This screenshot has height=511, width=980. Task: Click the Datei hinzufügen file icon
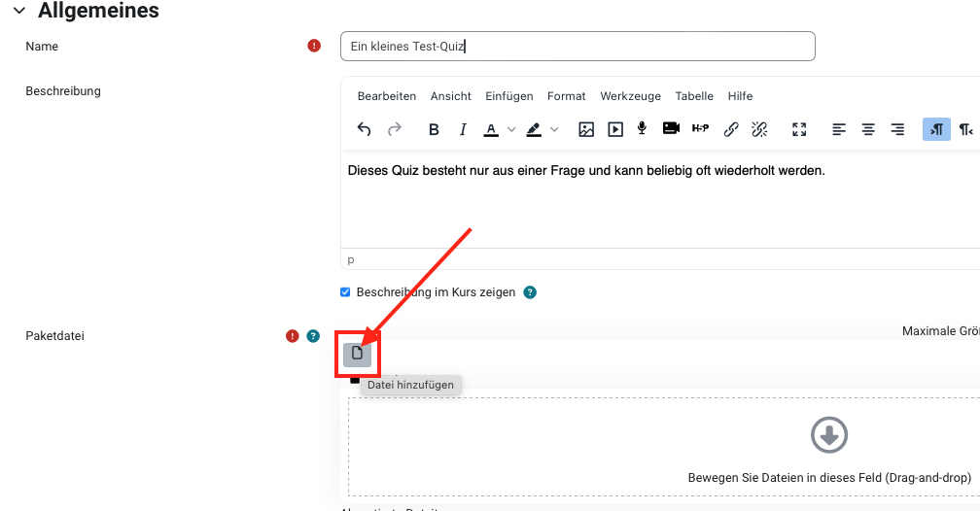pyautogui.click(x=357, y=354)
